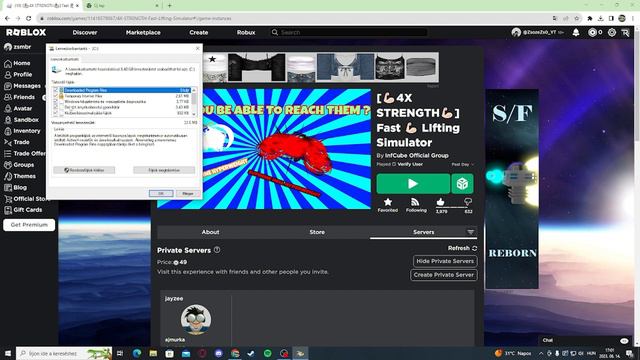Image resolution: width=640 pixels, height=360 pixels.
Task: Open the Robux balance icon
Action: point(592,32)
